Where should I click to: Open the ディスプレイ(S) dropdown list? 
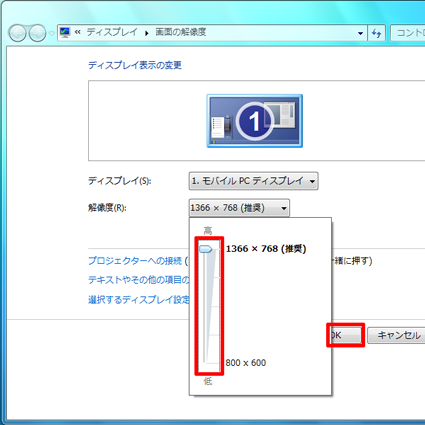tap(253, 181)
